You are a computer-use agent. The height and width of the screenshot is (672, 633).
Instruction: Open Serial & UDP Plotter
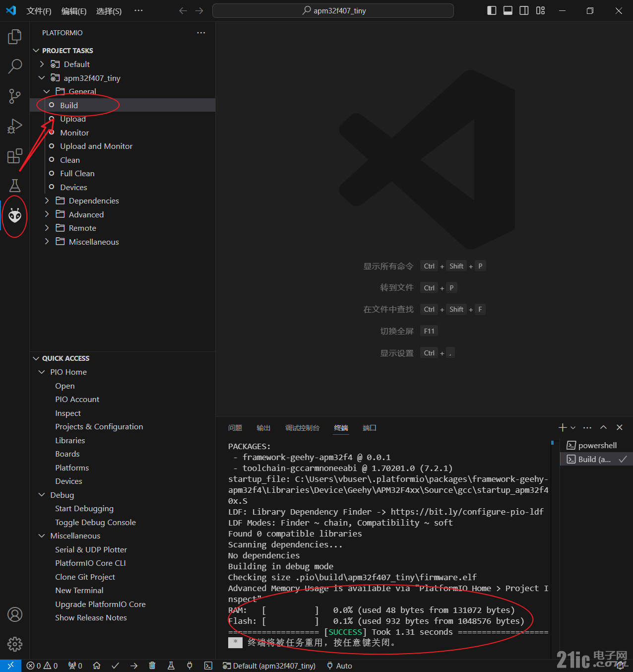(x=123, y=549)
